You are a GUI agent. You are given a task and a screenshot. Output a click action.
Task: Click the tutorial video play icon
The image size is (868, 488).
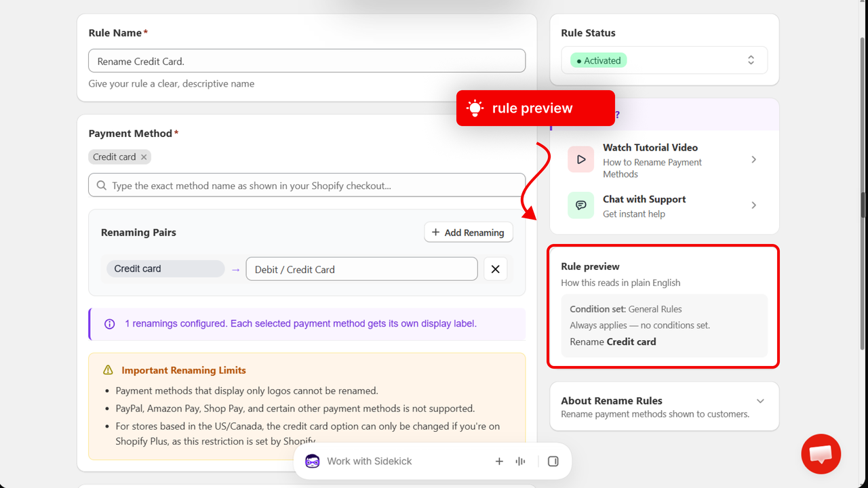click(580, 160)
